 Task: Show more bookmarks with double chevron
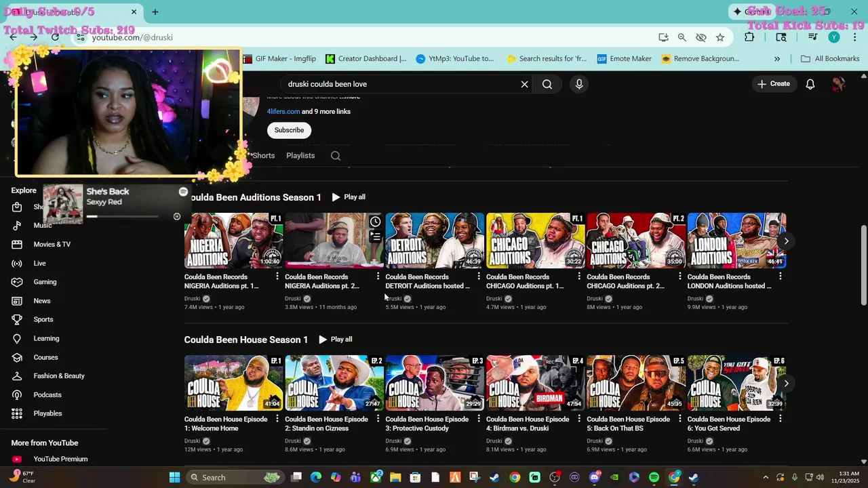click(777, 59)
